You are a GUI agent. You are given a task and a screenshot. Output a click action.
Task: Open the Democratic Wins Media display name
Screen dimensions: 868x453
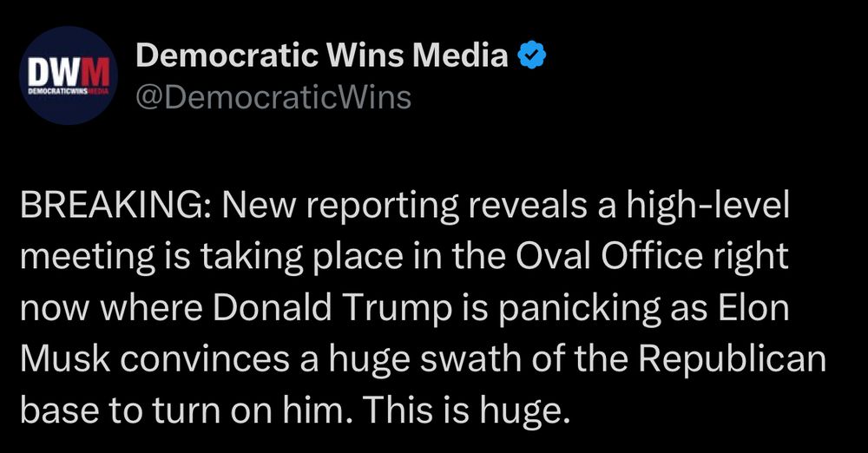(322, 55)
